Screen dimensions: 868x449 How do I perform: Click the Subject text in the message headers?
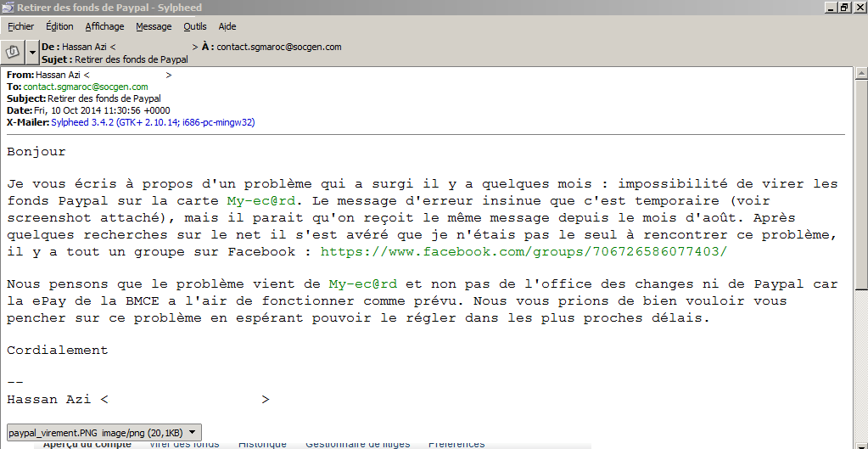point(104,98)
